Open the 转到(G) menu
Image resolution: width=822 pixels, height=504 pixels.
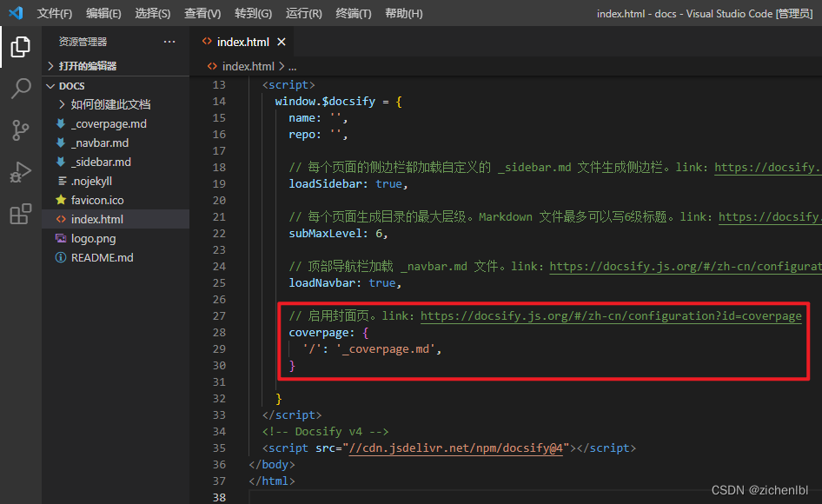(x=253, y=13)
